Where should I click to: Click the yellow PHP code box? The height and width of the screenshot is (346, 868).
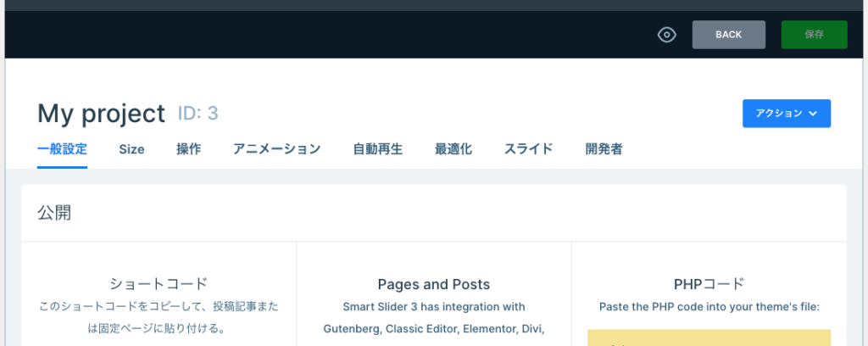pyautogui.click(x=709, y=338)
